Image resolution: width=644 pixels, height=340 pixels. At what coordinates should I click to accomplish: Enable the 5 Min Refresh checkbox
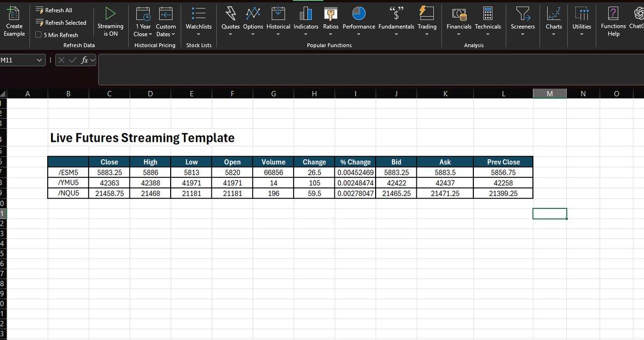[x=39, y=35]
